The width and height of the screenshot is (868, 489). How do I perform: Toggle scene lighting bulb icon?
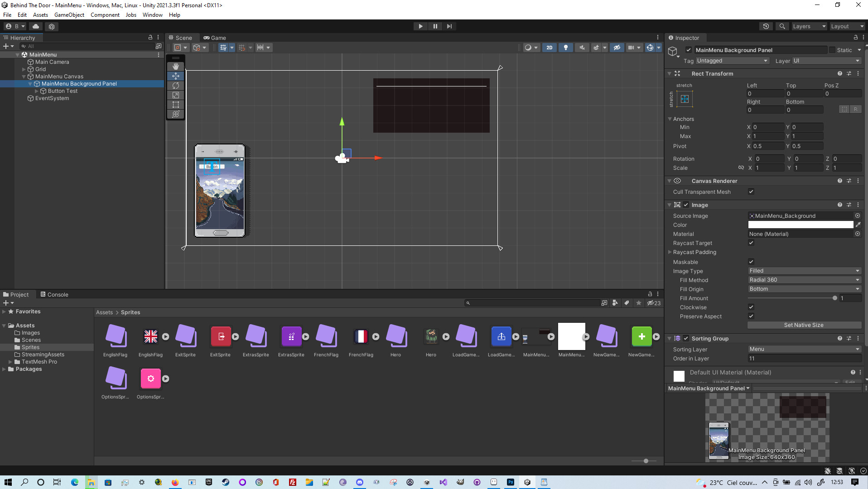[565, 48]
